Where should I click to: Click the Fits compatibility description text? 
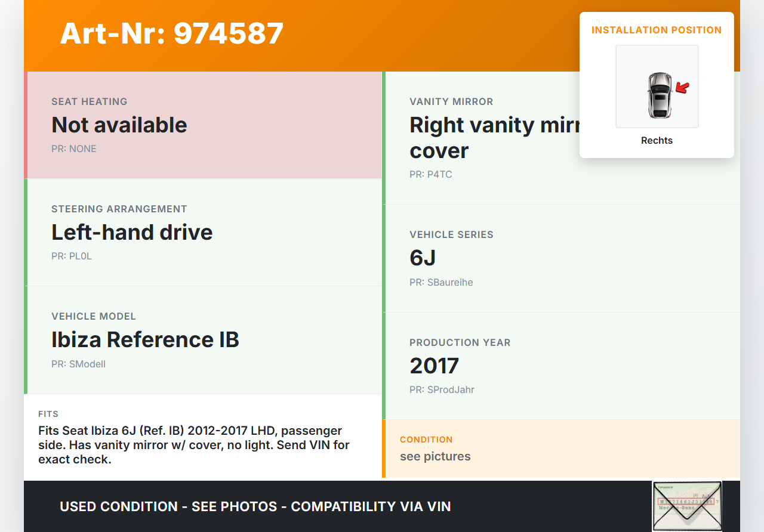[194, 445]
